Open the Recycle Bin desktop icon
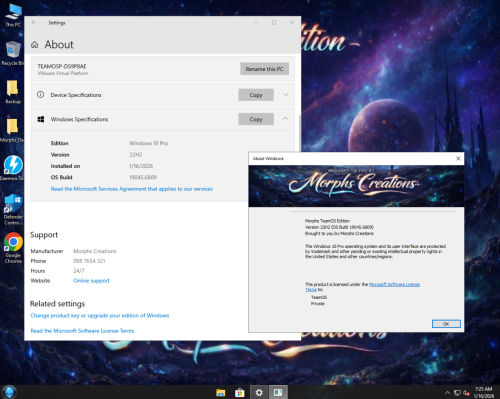This screenshot has height=399, width=500. (x=13, y=53)
